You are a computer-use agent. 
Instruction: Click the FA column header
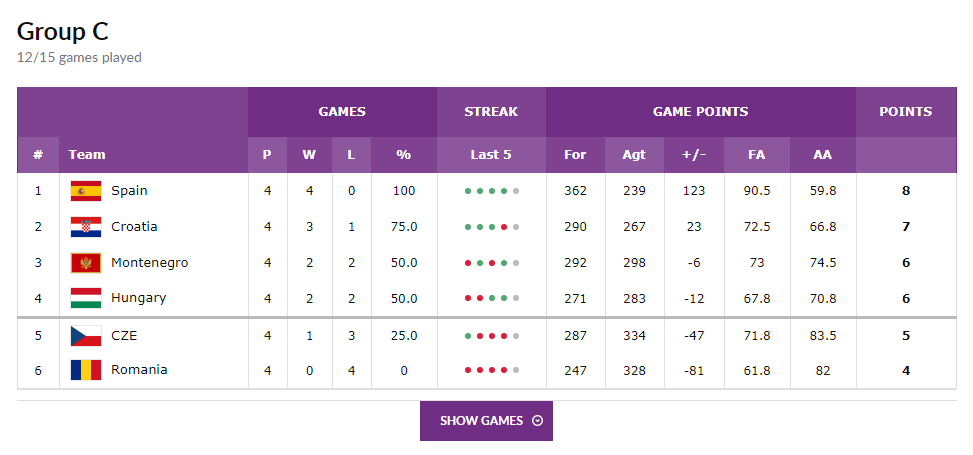coord(756,155)
